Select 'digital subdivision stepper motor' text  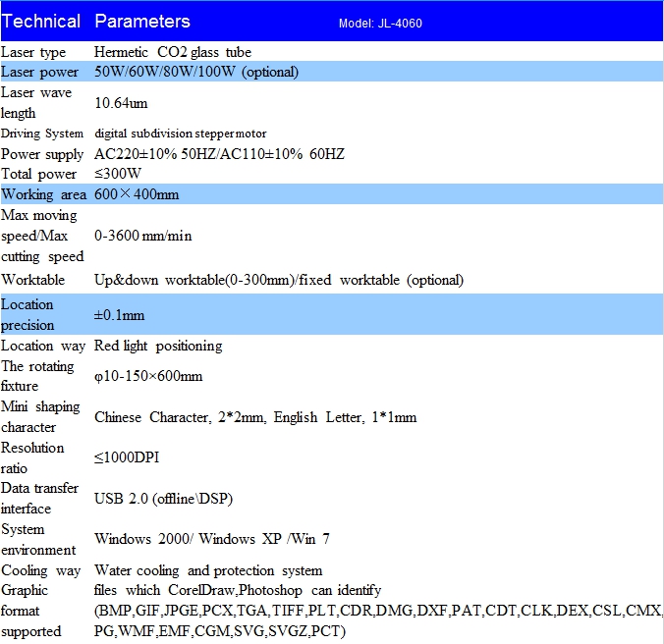[x=181, y=134]
